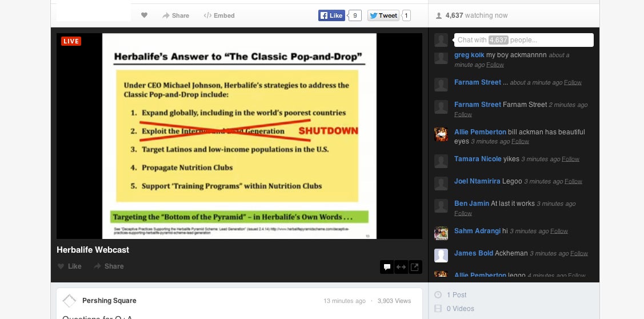Click the heart icon in the top bar
This screenshot has width=644, height=319.
click(144, 15)
